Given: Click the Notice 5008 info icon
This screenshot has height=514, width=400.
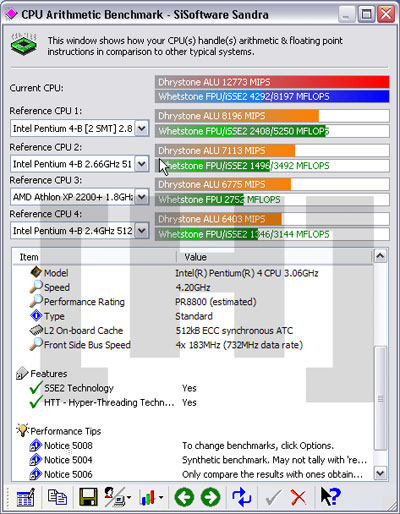Looking at the screenshot, I should point(36,445).
